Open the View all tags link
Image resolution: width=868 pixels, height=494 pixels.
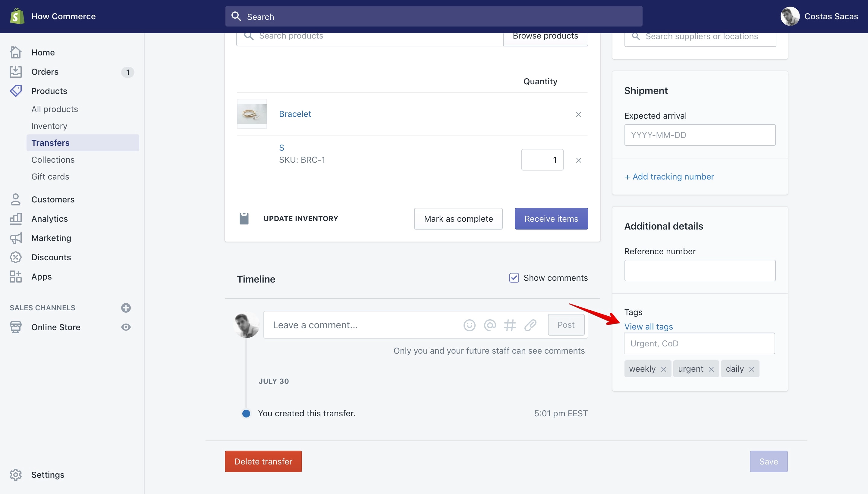(x=648, y=327)
